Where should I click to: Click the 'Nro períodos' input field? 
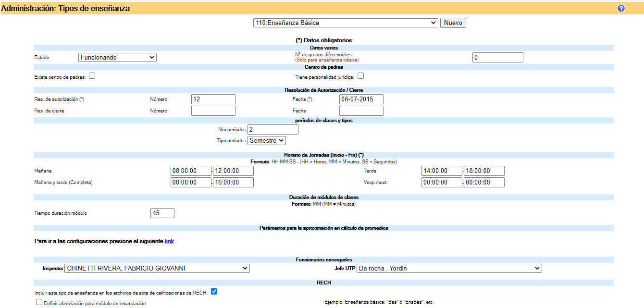272,129
